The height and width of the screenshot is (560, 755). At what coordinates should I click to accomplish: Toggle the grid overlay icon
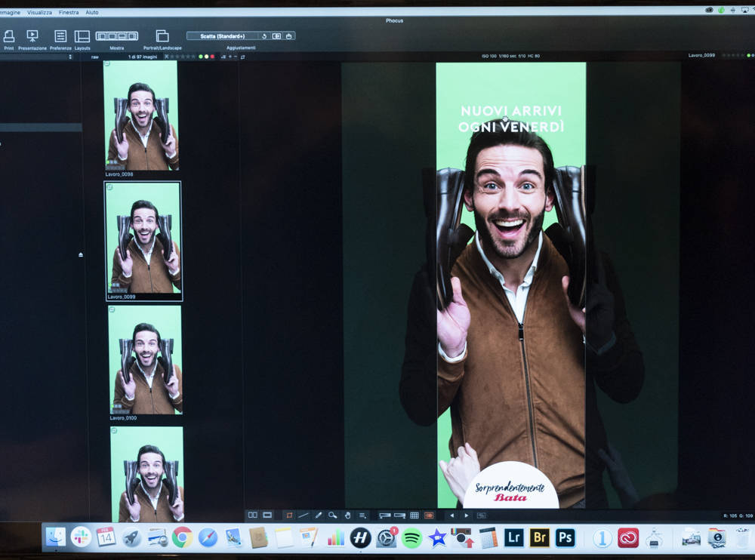[x=414, y=515]
